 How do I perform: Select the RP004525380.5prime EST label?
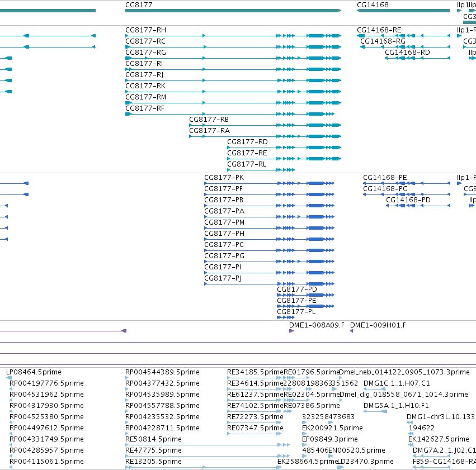(x=46, y=417)
